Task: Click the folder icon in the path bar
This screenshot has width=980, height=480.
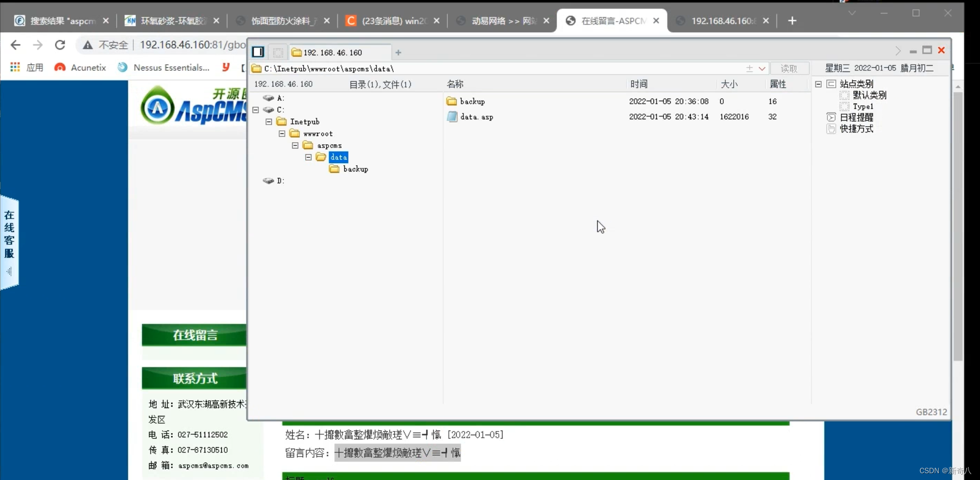Action: coord(256,68)
